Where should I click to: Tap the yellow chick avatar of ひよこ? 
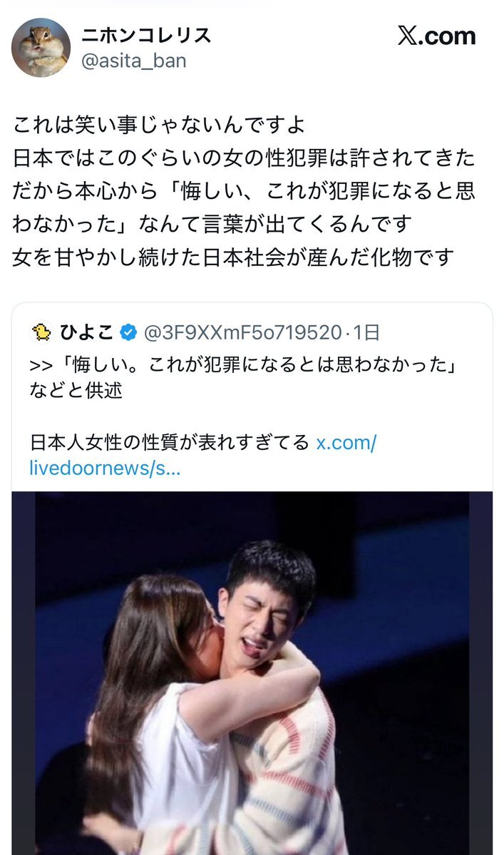tap(41, 332)
